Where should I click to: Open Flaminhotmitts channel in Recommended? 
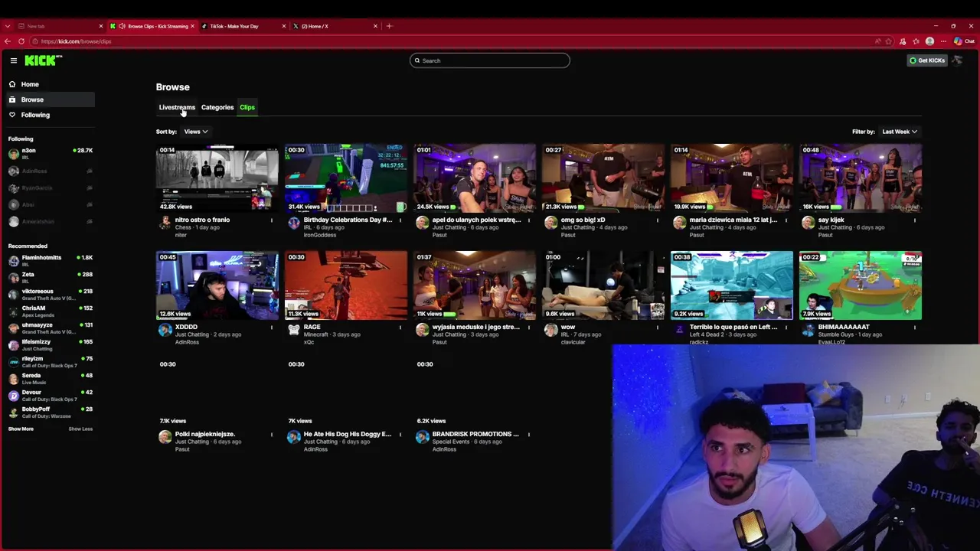click(51, 261)
